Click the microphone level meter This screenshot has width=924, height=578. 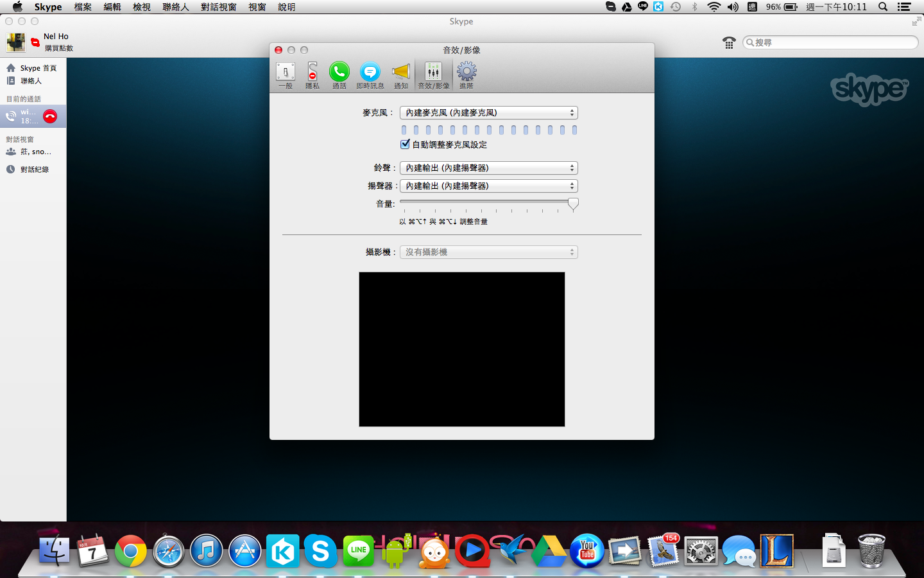489,130
